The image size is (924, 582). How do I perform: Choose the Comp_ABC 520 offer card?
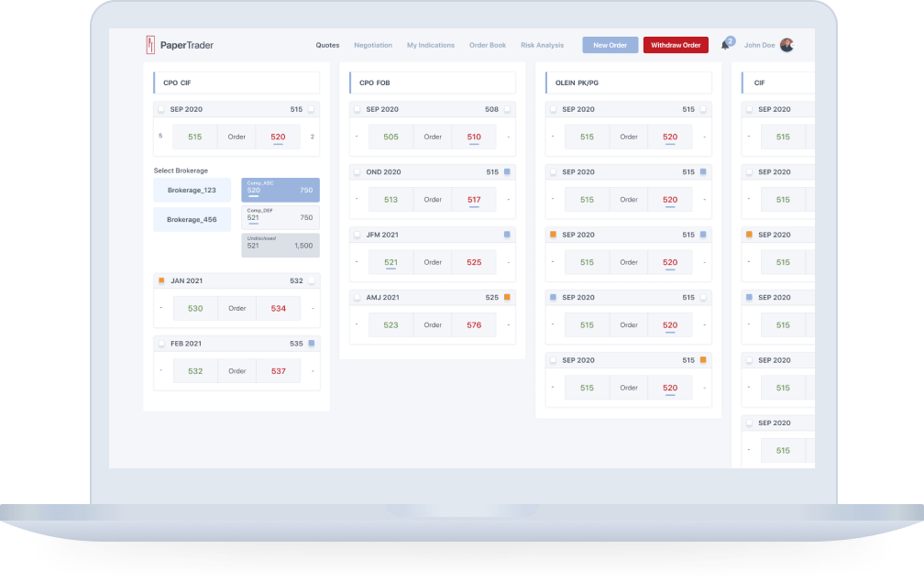point(280,190)
